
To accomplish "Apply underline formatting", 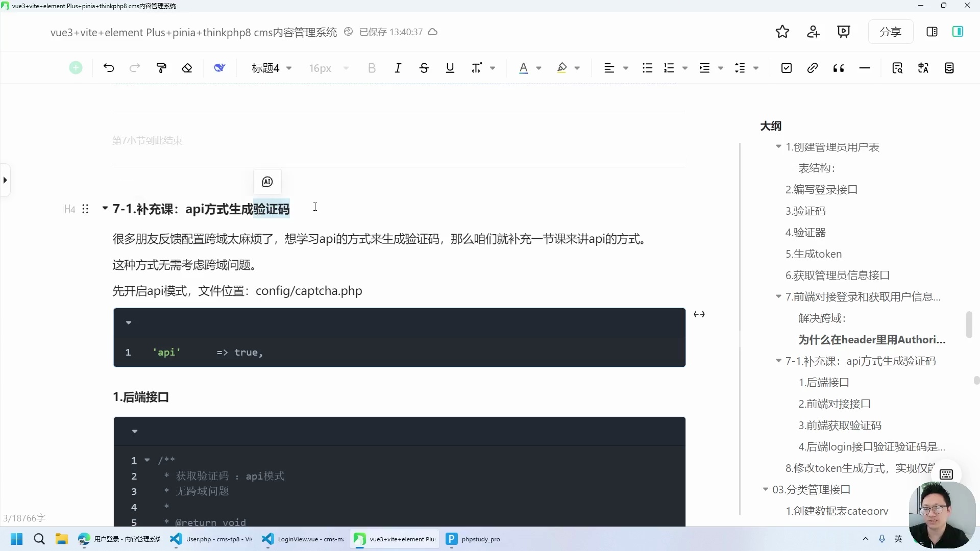I will point(450,68).
